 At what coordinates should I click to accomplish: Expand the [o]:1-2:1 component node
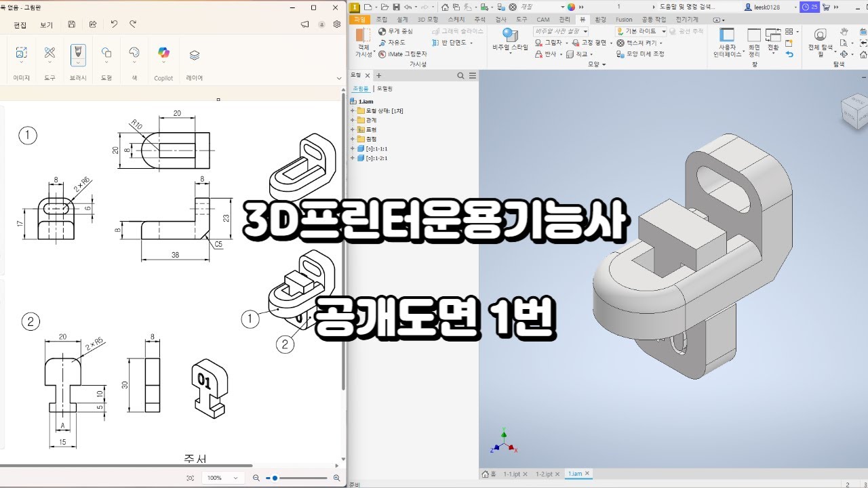pos(353,158)
